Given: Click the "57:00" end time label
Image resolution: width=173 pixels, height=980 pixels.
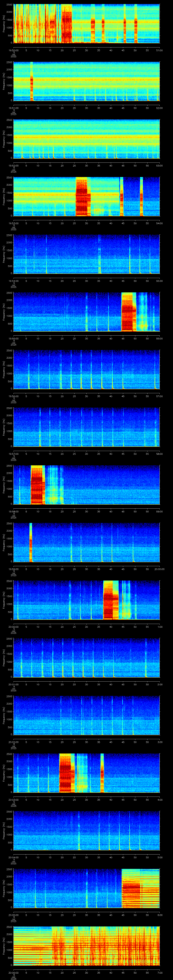Looking at the screenshot, I should (x=160, y=396).
